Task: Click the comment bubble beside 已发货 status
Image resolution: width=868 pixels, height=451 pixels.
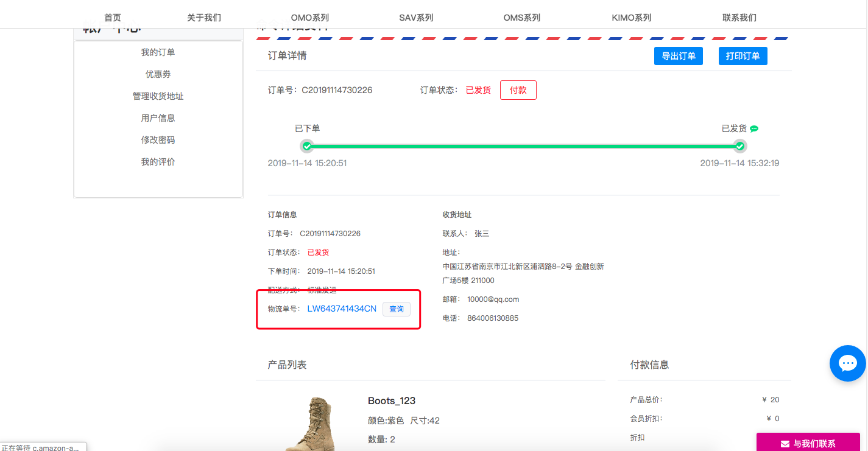Action: click(x=754, y=128)
